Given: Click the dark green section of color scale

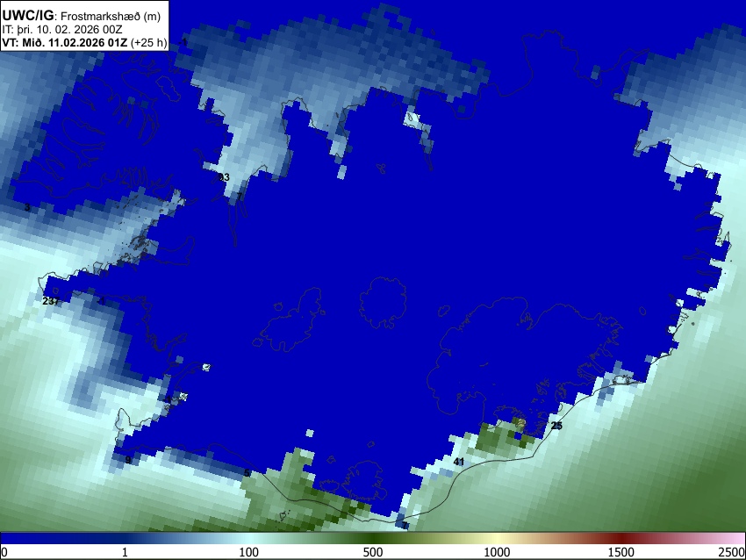Looking at the screenshot, I should click(x=373, y=539).
